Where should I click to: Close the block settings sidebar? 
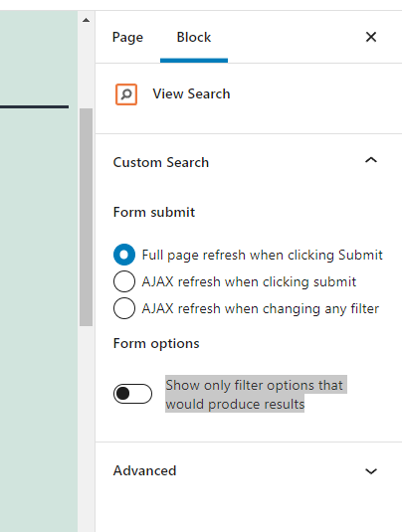pos(371,37)
